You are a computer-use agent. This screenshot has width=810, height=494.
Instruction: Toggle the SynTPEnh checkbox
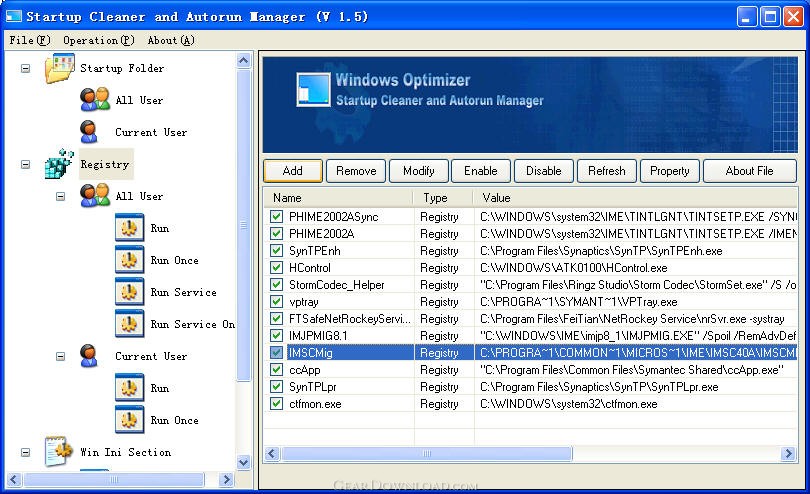[x=276, y=251]
